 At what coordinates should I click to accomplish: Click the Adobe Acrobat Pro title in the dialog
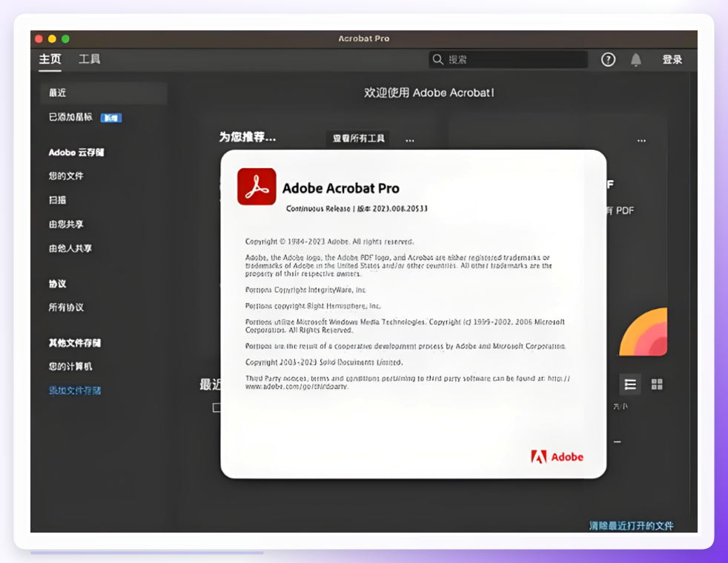[341, 188]
